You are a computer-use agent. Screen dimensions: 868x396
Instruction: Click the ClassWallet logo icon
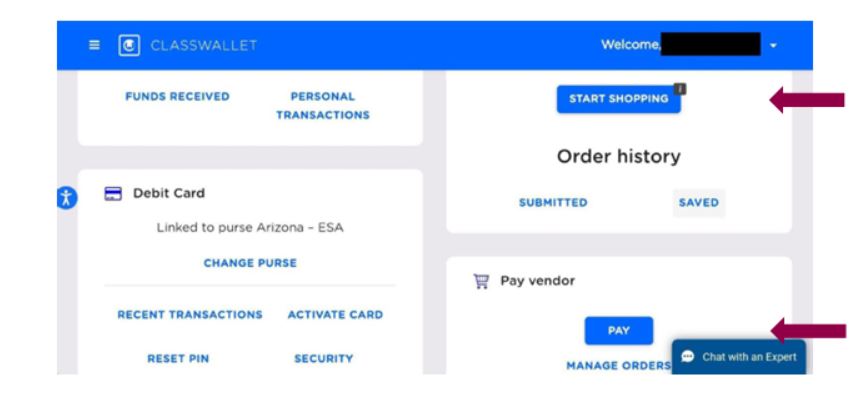(x=129, y=45)
